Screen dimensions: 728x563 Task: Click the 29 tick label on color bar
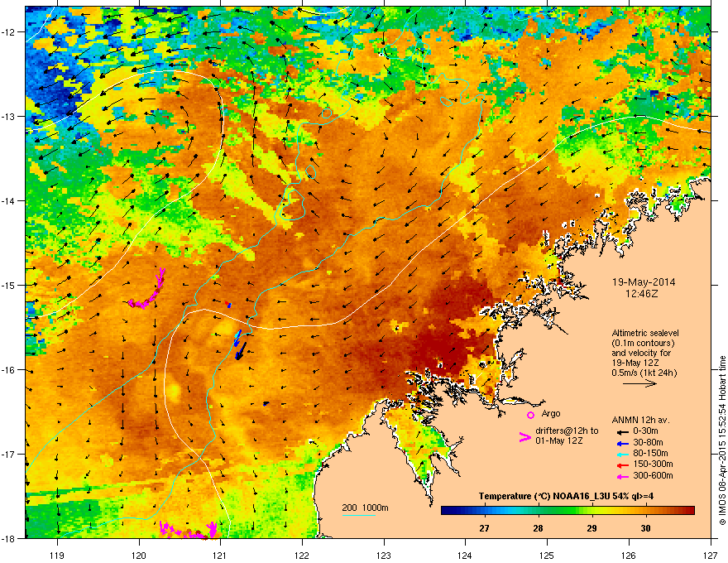pos(591,528)
